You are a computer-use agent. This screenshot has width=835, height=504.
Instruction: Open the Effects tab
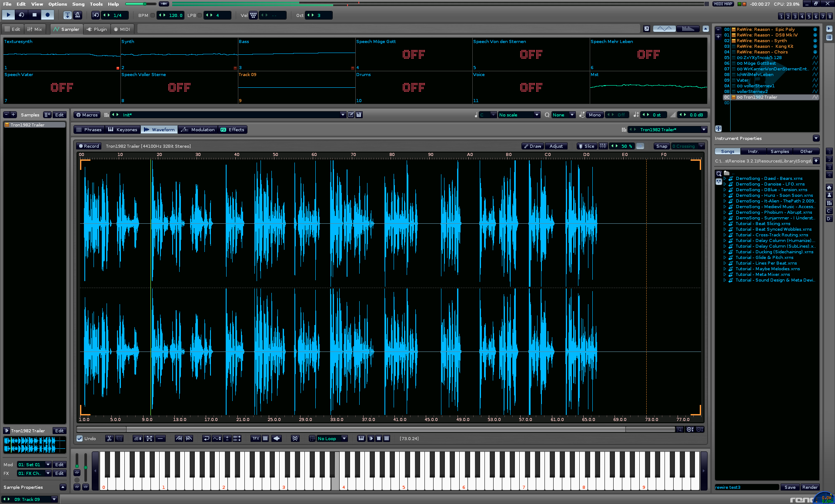click(x=232, y=129)
